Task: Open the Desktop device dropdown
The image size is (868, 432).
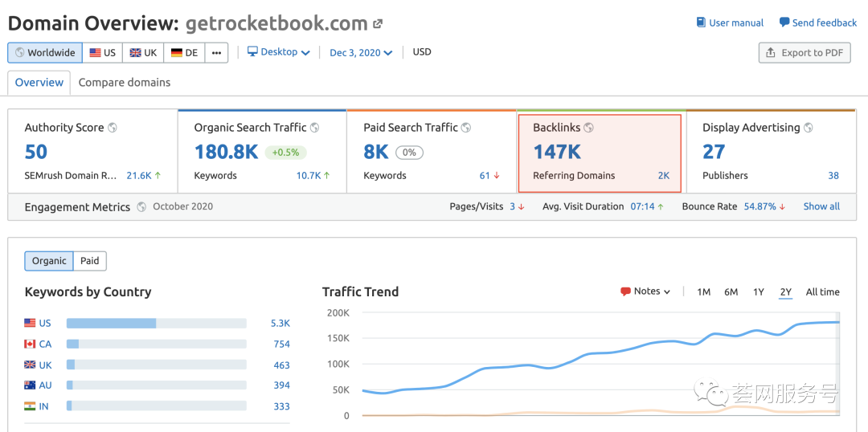Action: point(278,52)
